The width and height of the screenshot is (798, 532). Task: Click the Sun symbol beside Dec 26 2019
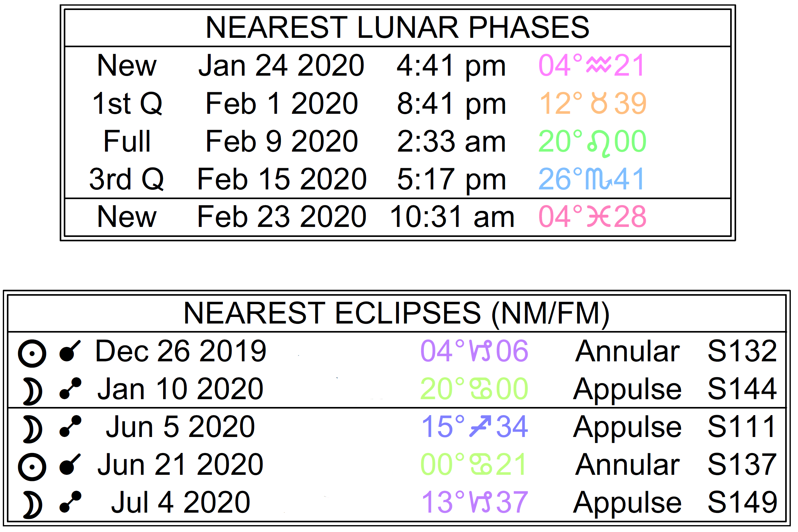coord(32,354)
